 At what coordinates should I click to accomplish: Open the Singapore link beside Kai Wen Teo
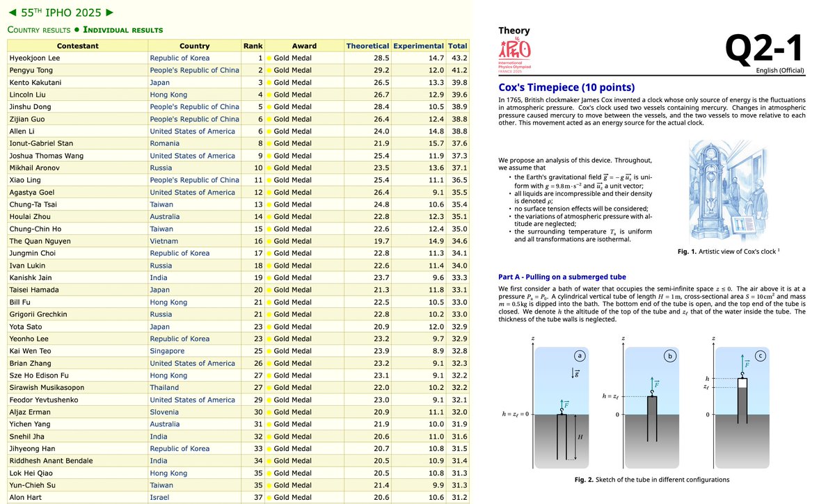tap(167, 351)
